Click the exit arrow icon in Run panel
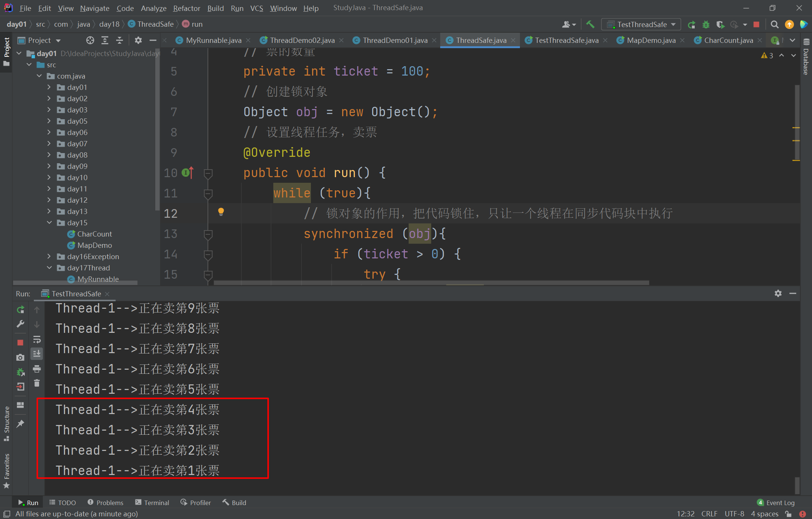 pos(20,387)
